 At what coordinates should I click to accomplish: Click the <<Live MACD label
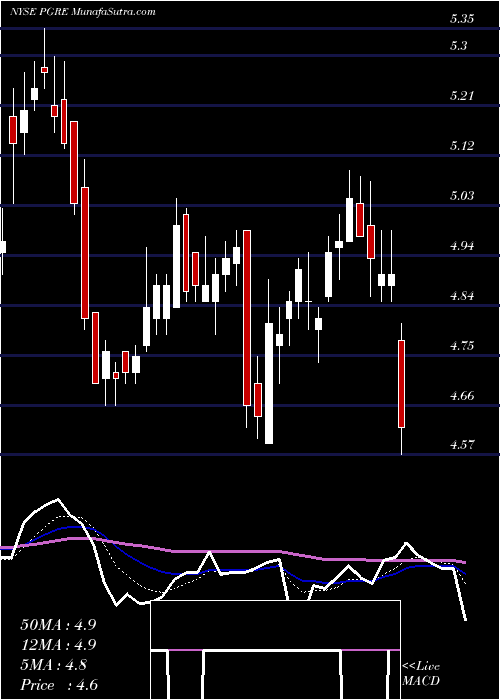(x=421, y=673)
